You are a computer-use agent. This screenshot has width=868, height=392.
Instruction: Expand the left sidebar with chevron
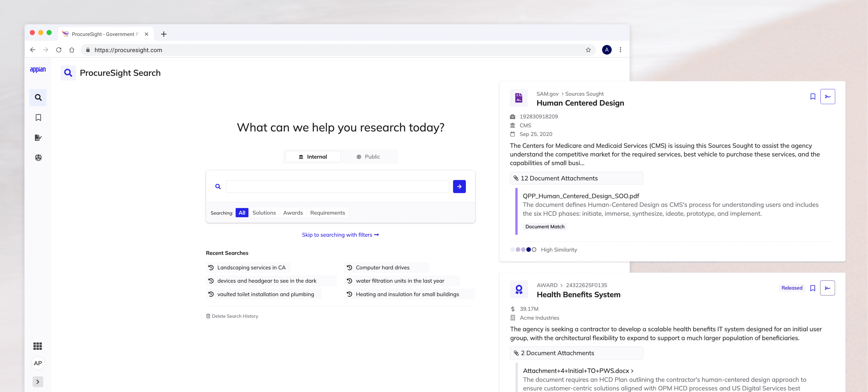(38, 382)
